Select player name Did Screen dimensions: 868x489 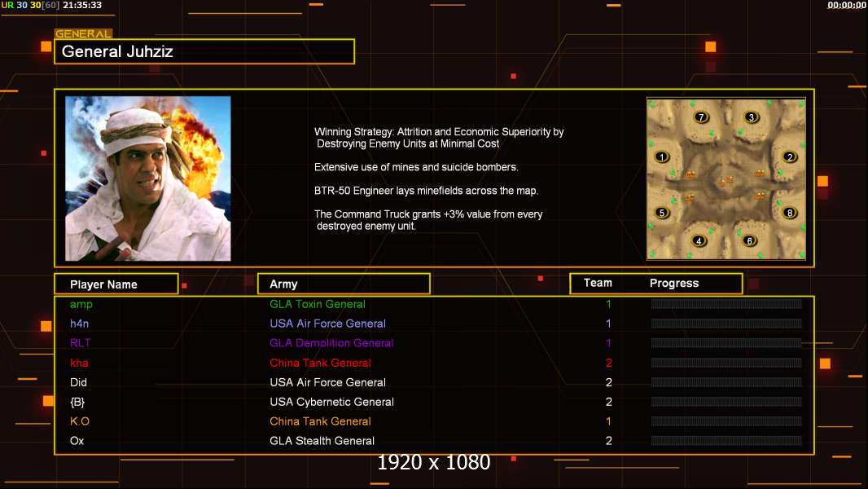tap(79, 382)
